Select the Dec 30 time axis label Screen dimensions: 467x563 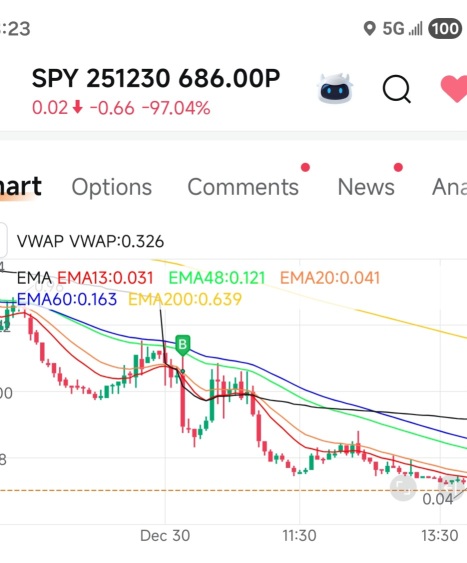click(x=165, y=536)
